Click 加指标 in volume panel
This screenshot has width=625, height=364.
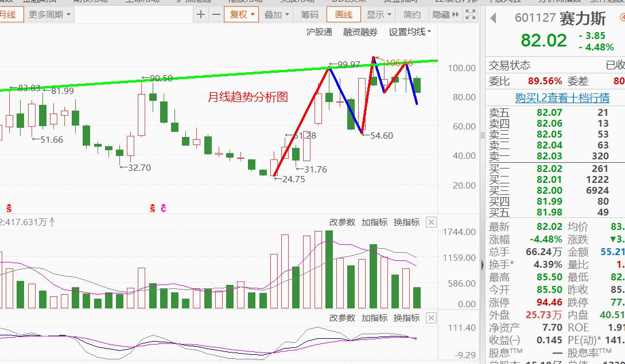374,222
